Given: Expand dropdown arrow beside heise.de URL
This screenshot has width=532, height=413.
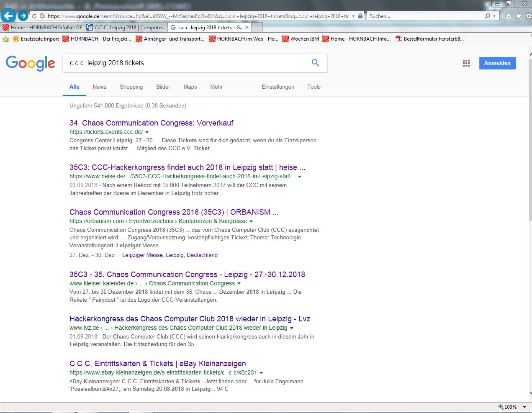Looking at the screenshot, I should 300,177.
